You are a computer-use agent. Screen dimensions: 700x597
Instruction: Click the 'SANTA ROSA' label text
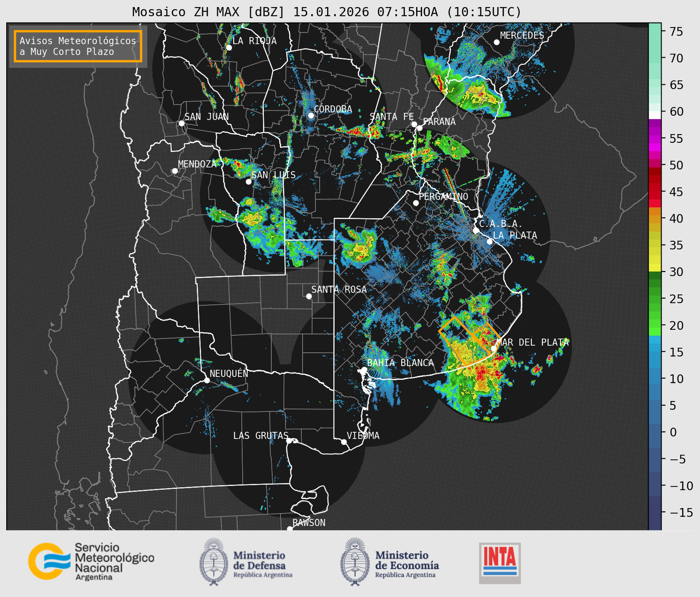coord(339,289)
